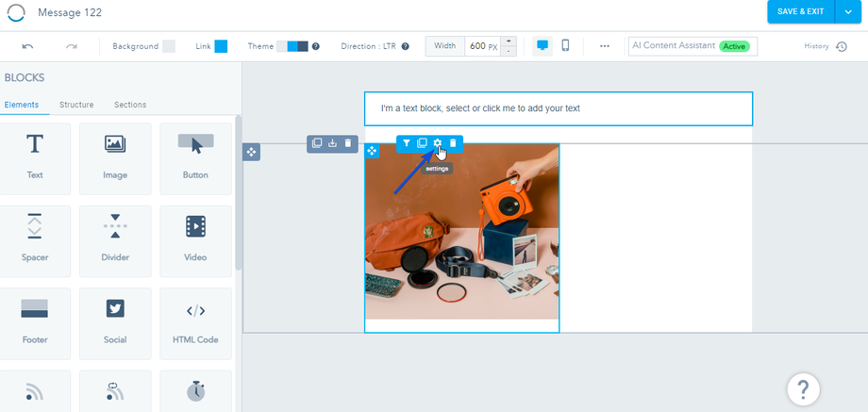
Task: Choose the looping RSS block element
Action: click(x=115, y=391)
